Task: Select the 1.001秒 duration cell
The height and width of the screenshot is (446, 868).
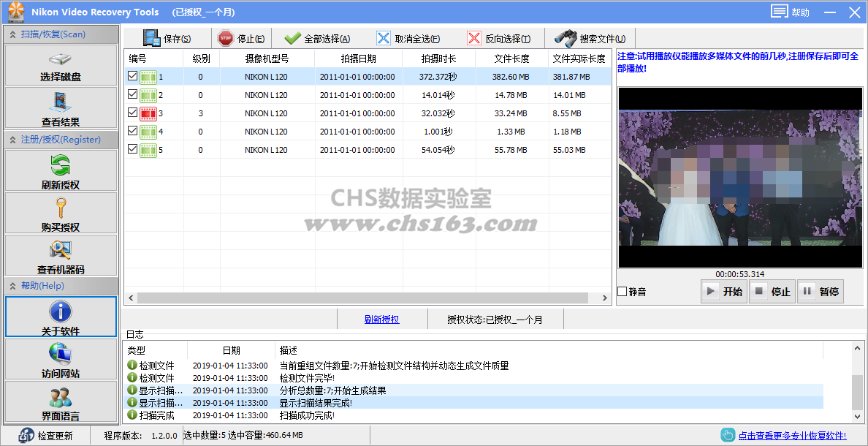Action: [438, 132]
